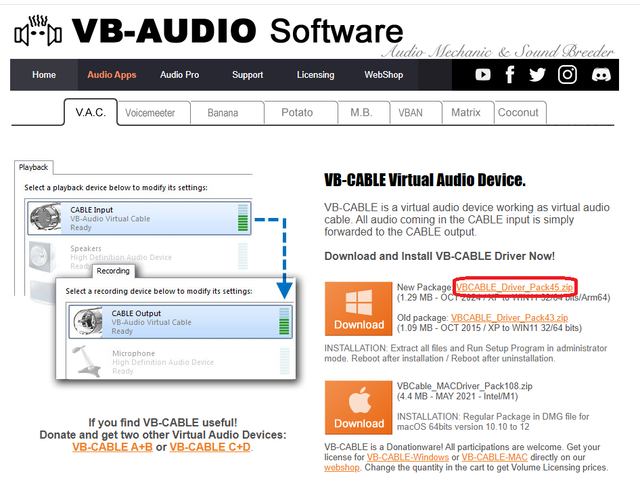Click the CABLE Output device row
This screenshot has width=640, height=486.
[180, 322]
